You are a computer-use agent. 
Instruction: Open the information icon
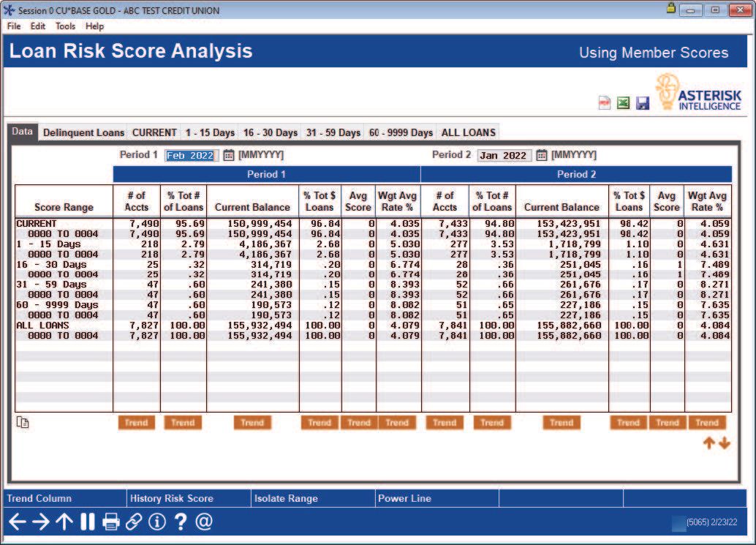(x=157, y=522)
